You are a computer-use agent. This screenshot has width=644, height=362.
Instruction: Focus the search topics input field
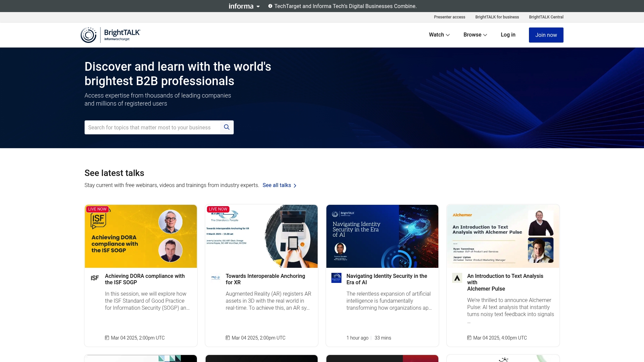click(152, 127)
